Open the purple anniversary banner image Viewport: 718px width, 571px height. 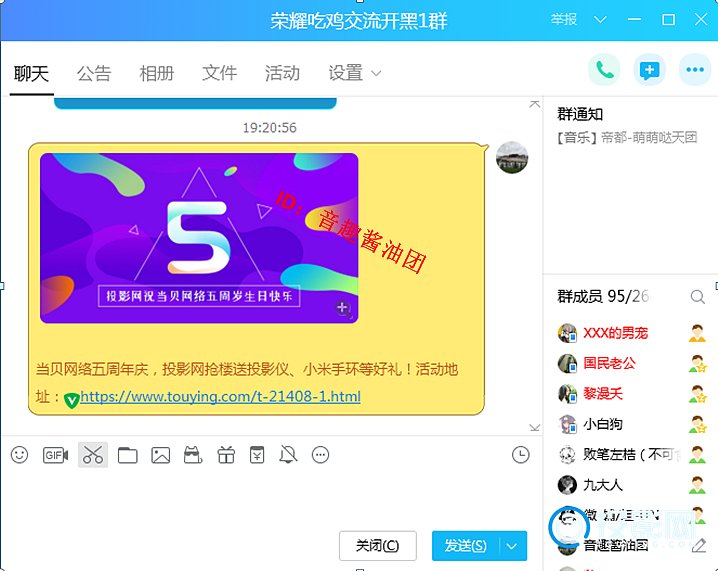(199, 238)
